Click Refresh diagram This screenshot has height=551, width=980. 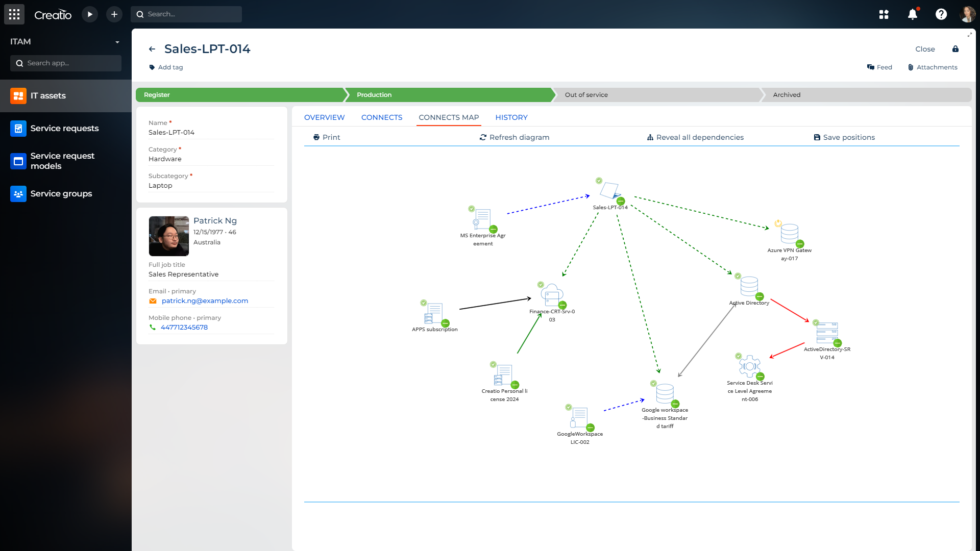pos(514,137)
